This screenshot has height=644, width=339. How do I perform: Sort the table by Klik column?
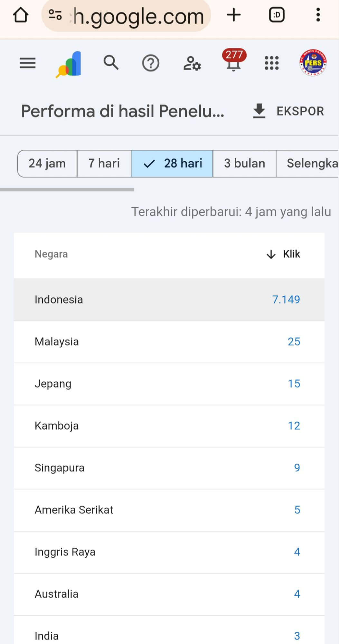[x=284, y=254]
